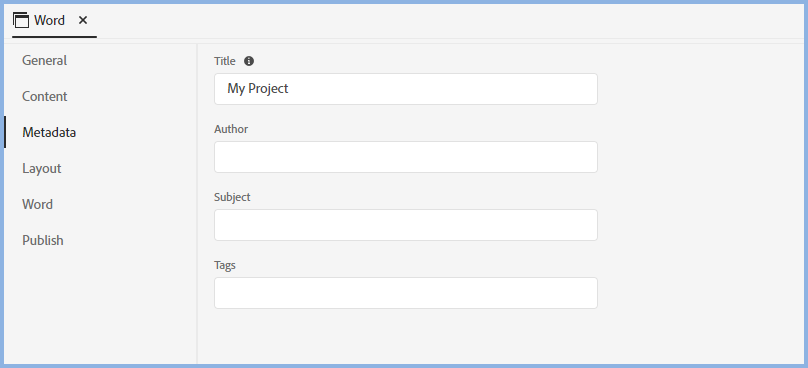Select the Word tab title at top
The image size is (808, 368).
point(49,21)
